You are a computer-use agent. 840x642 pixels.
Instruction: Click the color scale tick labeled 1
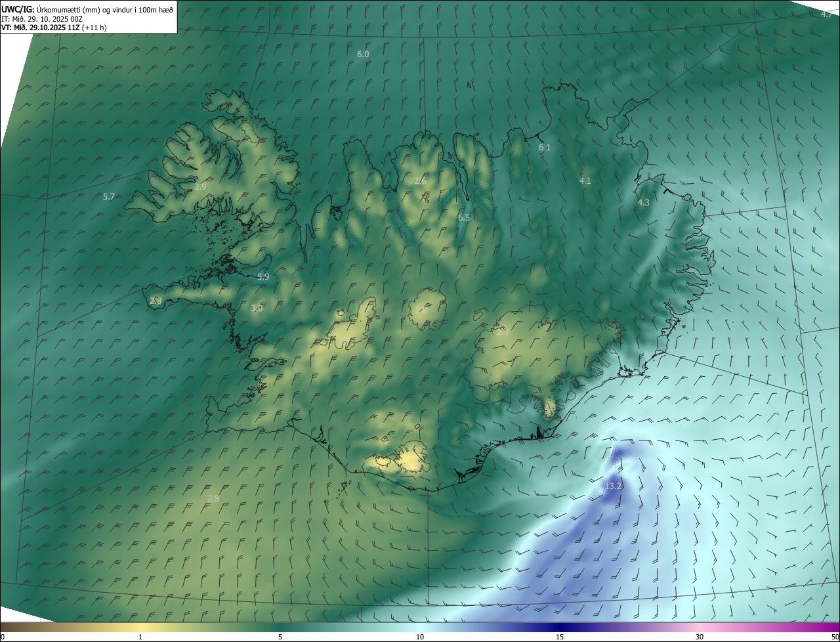click(140, 637)
